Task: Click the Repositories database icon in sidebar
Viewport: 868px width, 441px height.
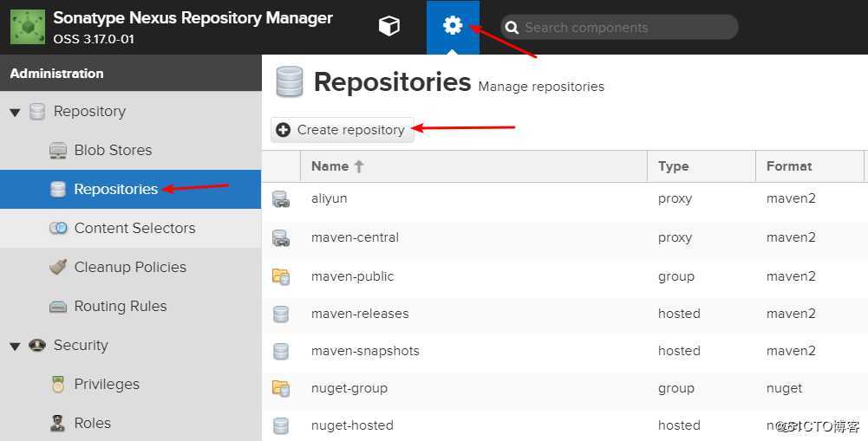Action: [x=58, y=189]
